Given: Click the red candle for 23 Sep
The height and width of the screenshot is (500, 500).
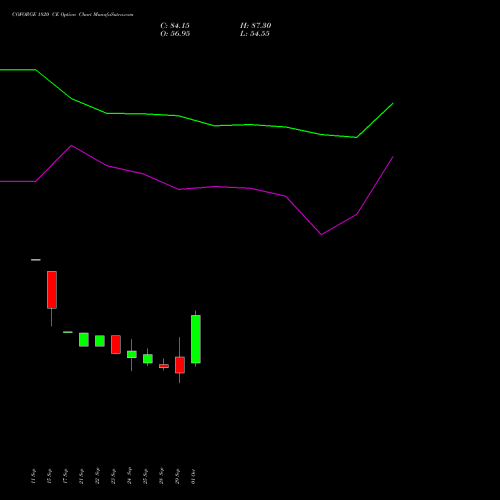Looking at the screenshot, I should 116,344.
